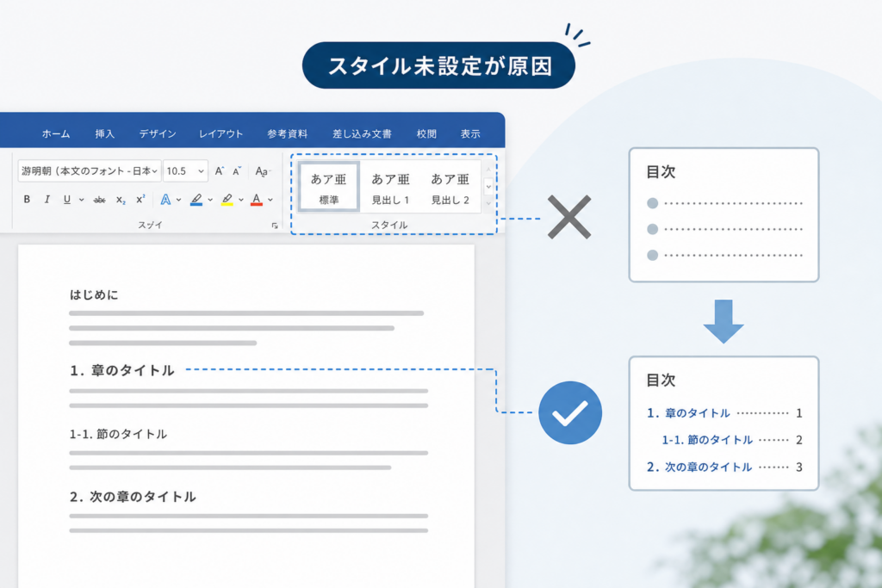Apply strikethrough with the abc icon

point(100,200)
